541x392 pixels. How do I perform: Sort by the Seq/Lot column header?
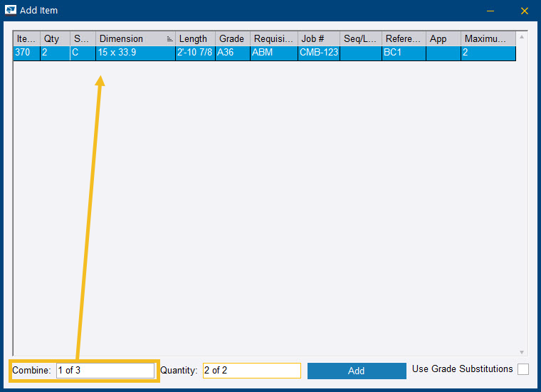click(x=361, y=38)
